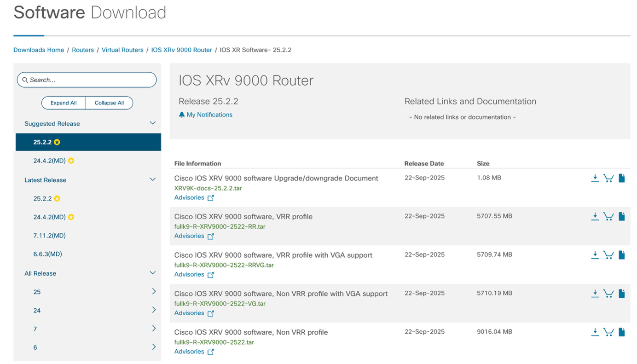
Task: Open the Virtual Routers breadcrumb link
Action: pos(122,50)
